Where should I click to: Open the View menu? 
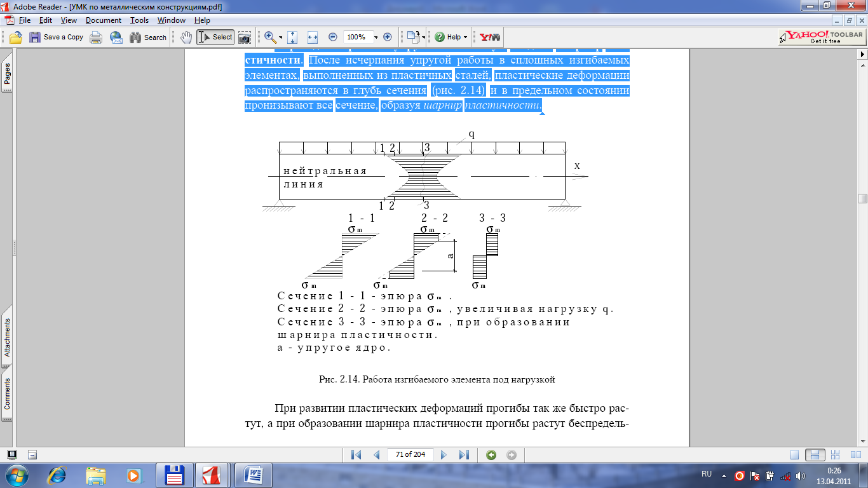69,20
